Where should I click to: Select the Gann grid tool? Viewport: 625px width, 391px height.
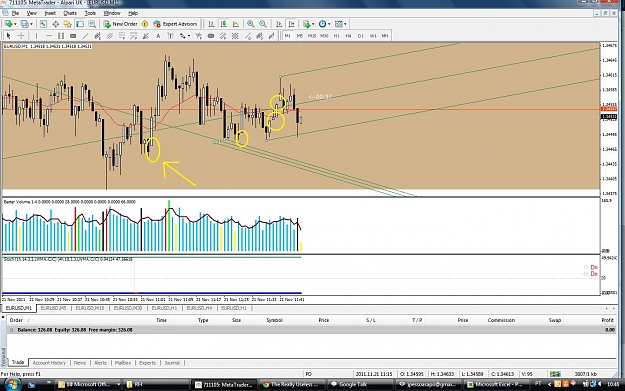(235, 36)
